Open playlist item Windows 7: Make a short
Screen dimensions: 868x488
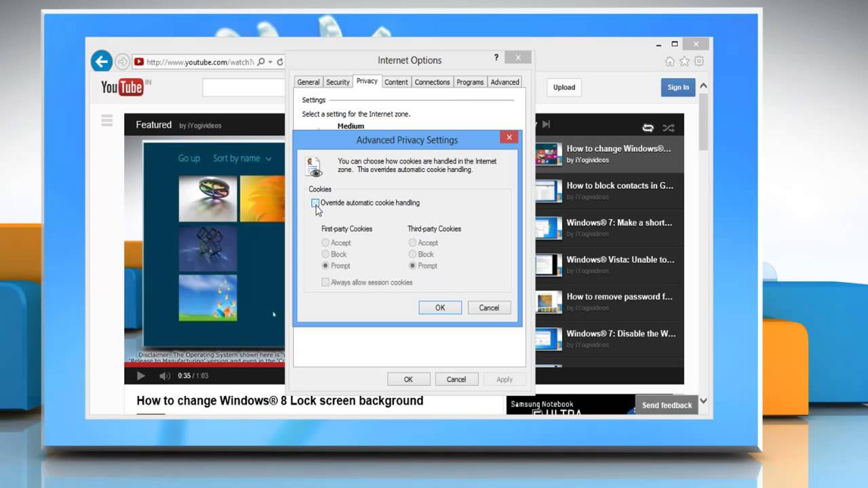610,228
